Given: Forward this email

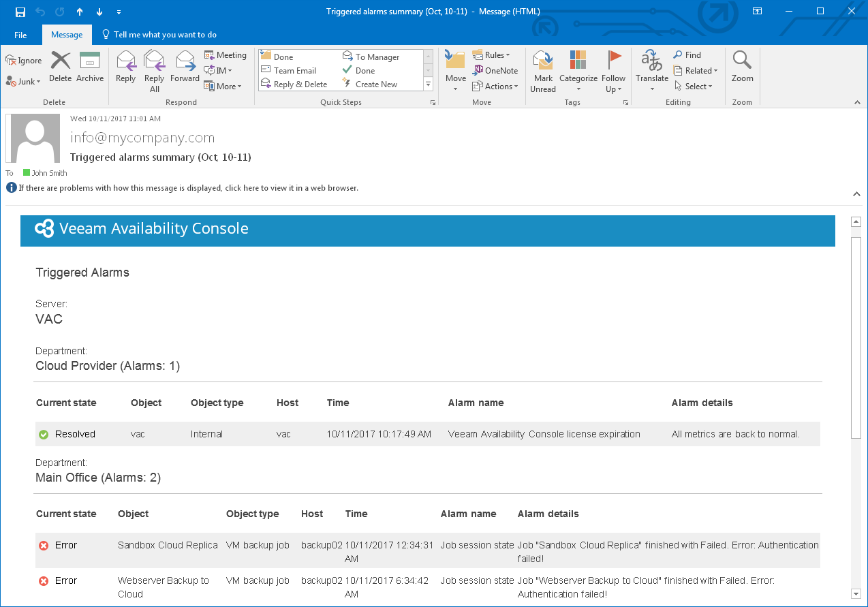Looking at the screenshot, I should point(185,67).
